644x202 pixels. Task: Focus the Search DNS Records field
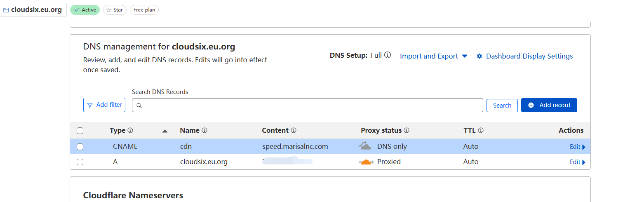coord(307,105)
